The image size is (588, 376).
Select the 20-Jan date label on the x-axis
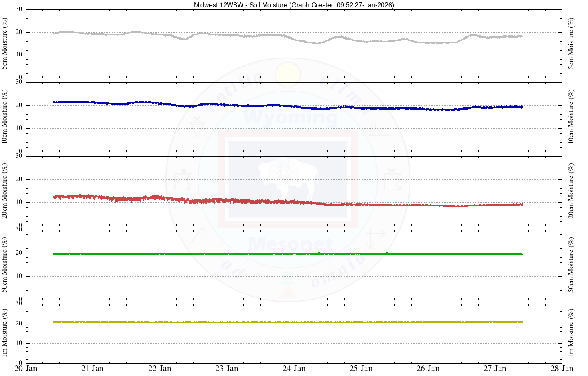[26, 369]
